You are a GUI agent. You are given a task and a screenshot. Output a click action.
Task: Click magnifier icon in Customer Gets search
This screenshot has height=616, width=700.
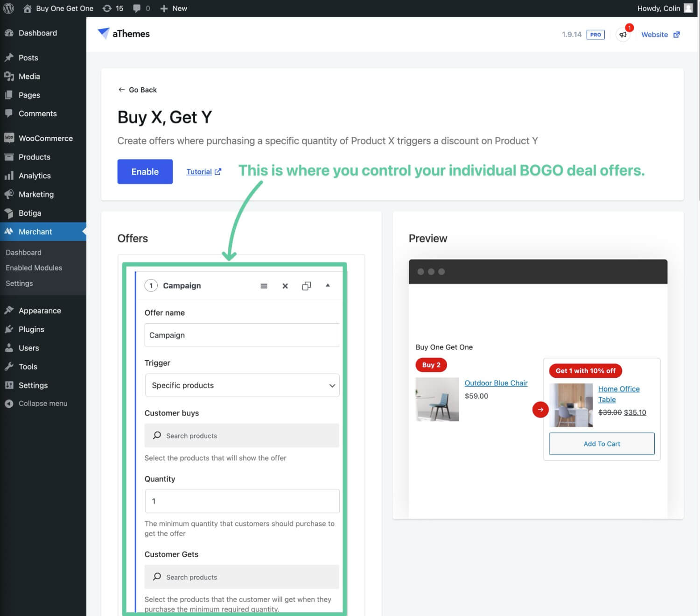click(x=157, y=577)
